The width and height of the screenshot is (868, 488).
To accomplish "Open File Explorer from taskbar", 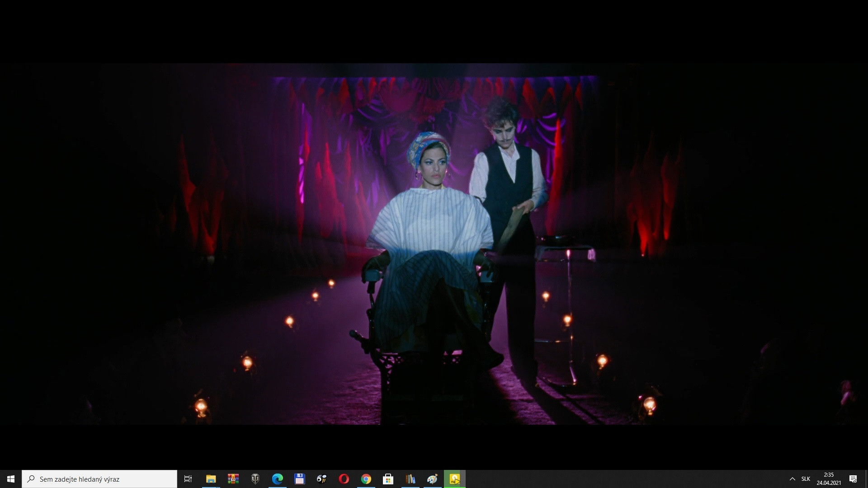I will point(211,479).
